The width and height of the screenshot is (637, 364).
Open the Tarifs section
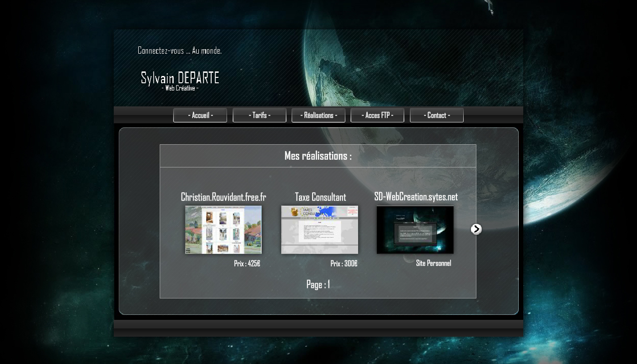pyautogui.click(x=259, y=115)
